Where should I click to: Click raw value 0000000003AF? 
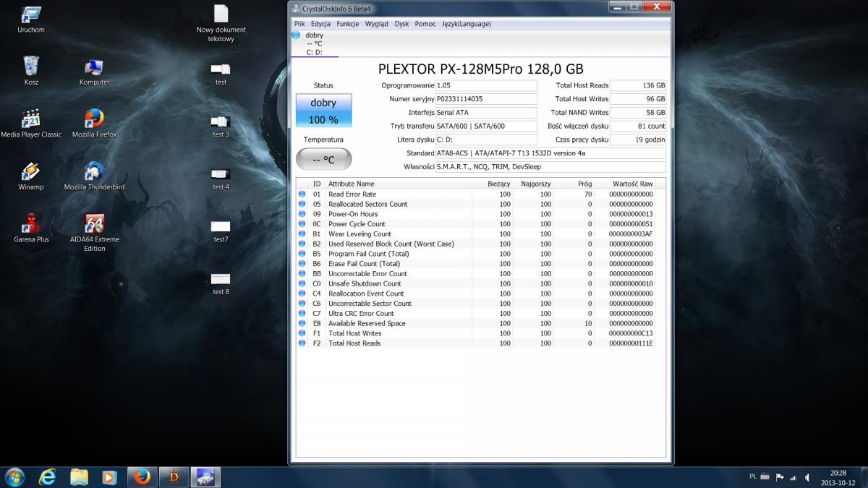[x=631, y=234]
